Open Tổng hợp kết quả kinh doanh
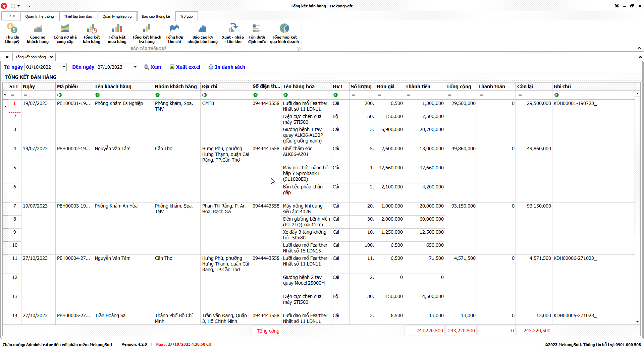Image resolution: width=644 pixels, height=349 pixels. (x=284, y=33)
